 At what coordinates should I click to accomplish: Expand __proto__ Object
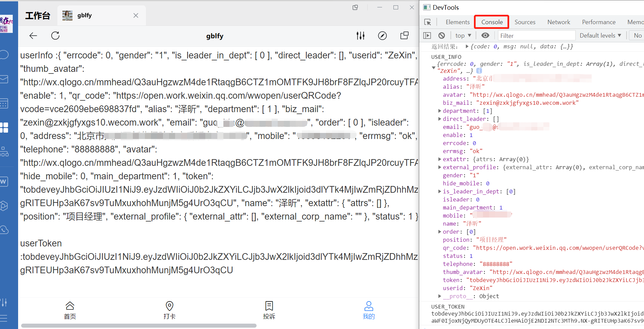click(x=440, y=296)
